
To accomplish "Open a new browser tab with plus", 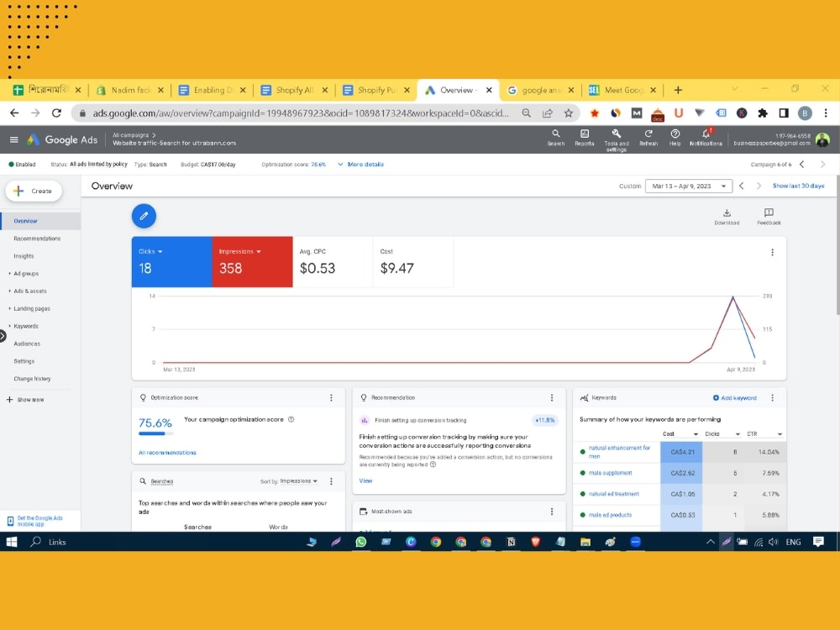I will click(678, 90).
